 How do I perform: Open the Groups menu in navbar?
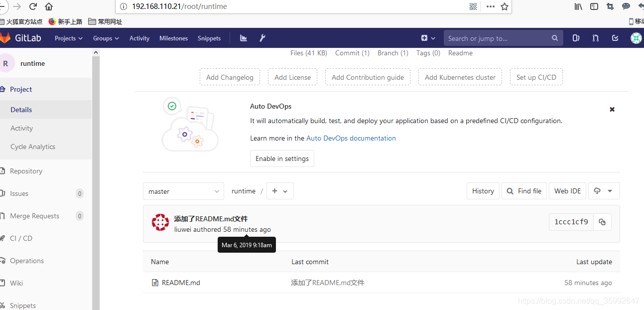click(x=106, y=38)
